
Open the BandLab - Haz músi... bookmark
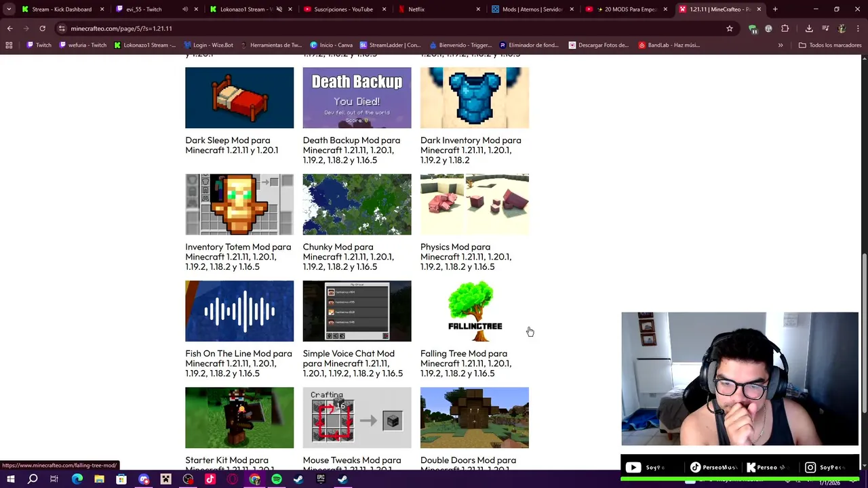pos(669,45)
